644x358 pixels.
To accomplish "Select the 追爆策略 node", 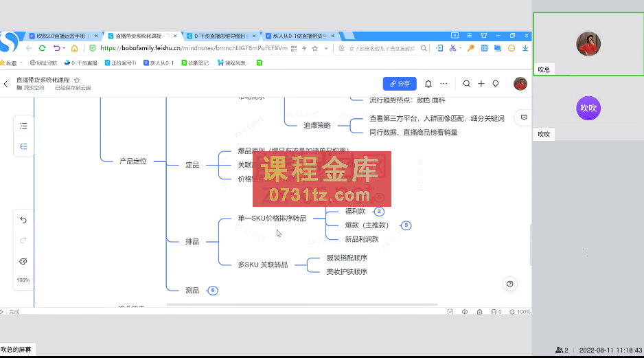I will coord(317,125).
